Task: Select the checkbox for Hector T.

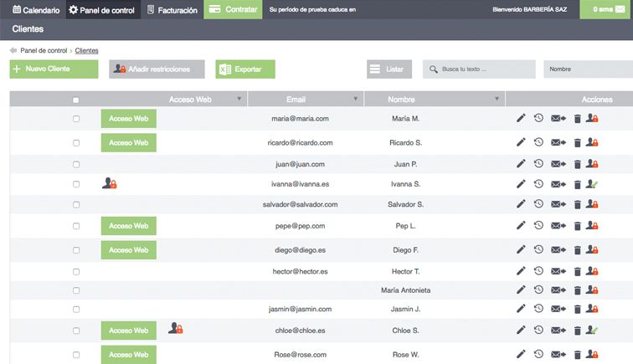Action: click(76, 272)
